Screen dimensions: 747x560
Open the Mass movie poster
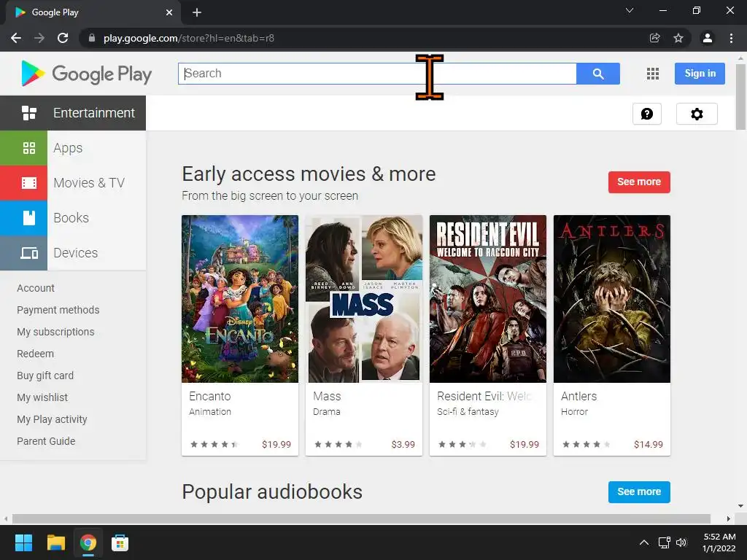[x=363, y=298]
